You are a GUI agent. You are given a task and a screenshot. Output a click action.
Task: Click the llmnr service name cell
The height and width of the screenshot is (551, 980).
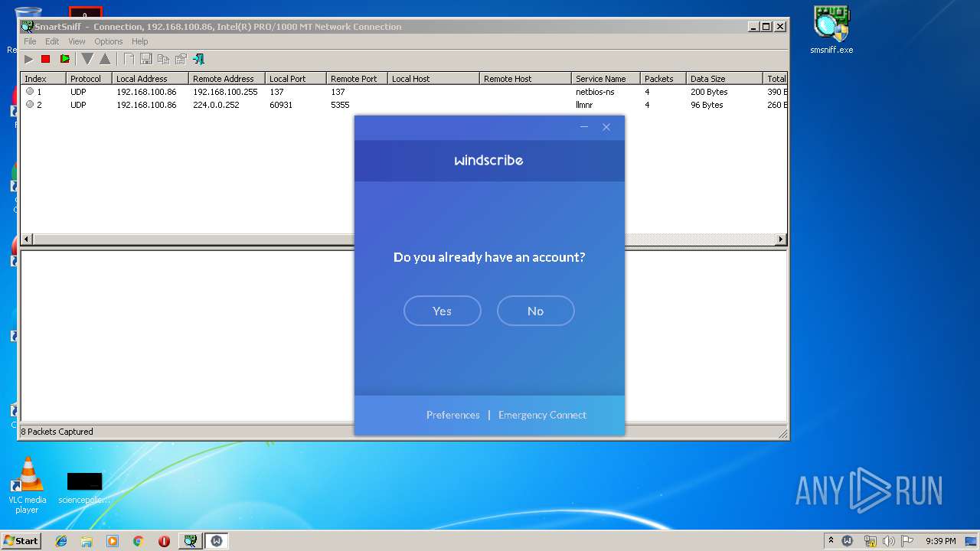click(x=584, y=105)
